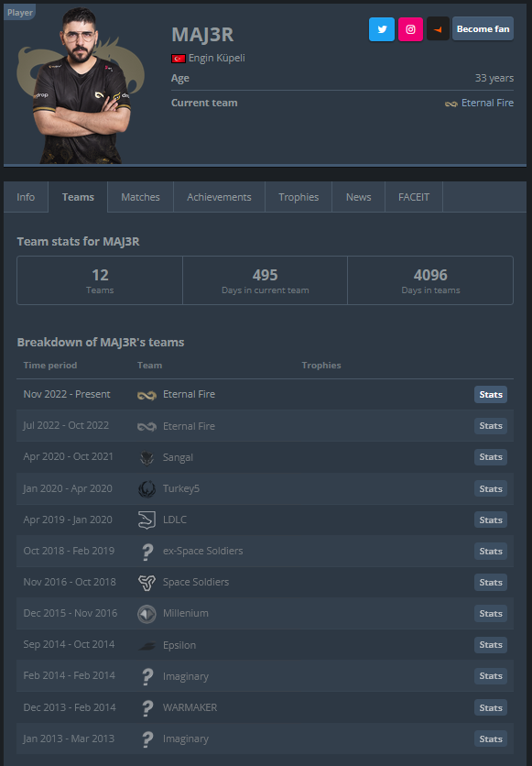This screenshot has height=766, width=532.
Task: Open MAJ3R's Twitter profile icon
Action: click(x=382, y=29)
